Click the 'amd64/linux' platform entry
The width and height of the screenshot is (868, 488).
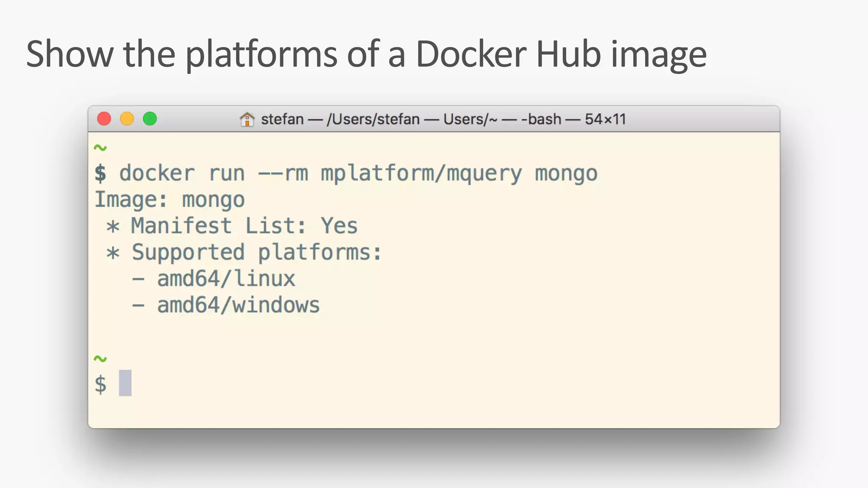tap(226, 279)
